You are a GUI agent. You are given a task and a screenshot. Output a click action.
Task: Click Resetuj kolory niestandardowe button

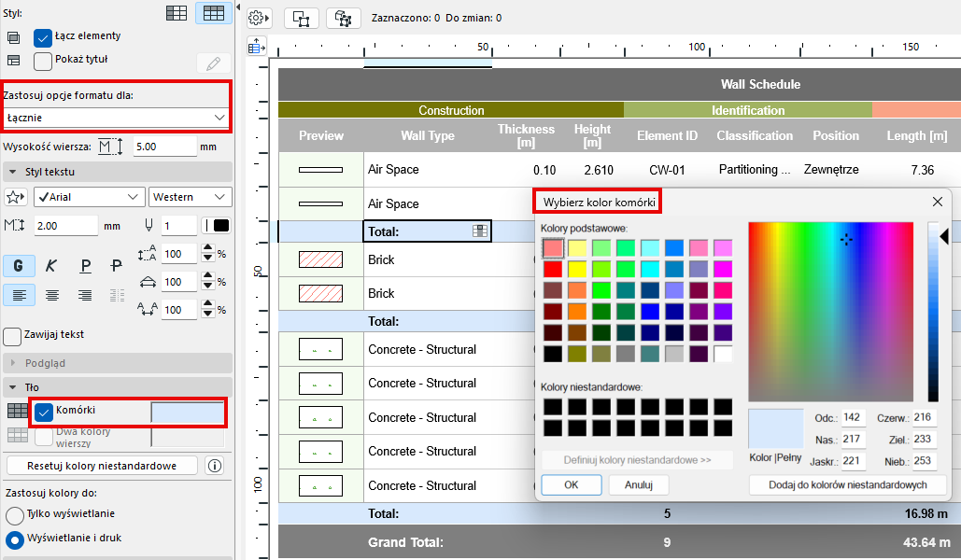(x=101, y=466)
